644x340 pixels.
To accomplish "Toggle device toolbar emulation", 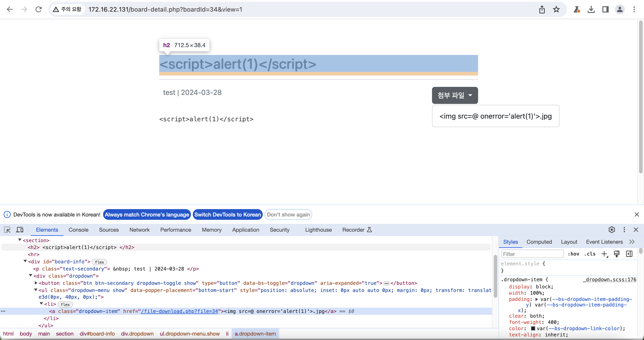I will pyautogui.click(x=20, y=230).
